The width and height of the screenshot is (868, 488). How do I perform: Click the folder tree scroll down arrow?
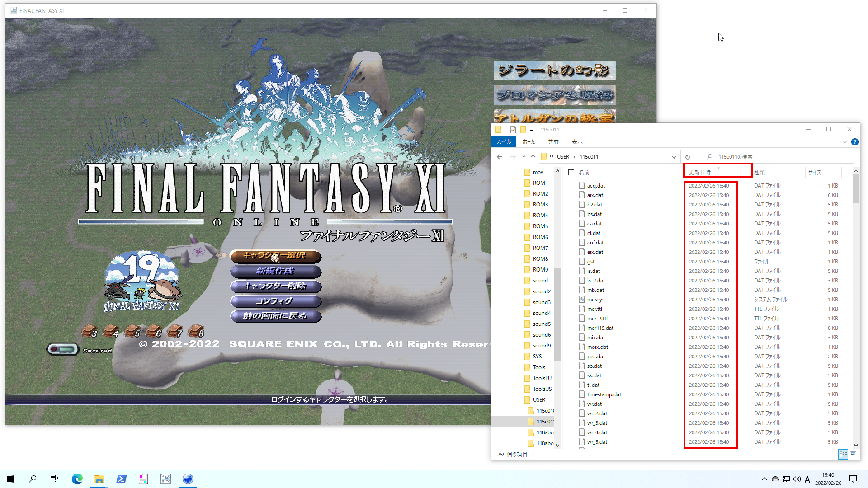(557, 446)
